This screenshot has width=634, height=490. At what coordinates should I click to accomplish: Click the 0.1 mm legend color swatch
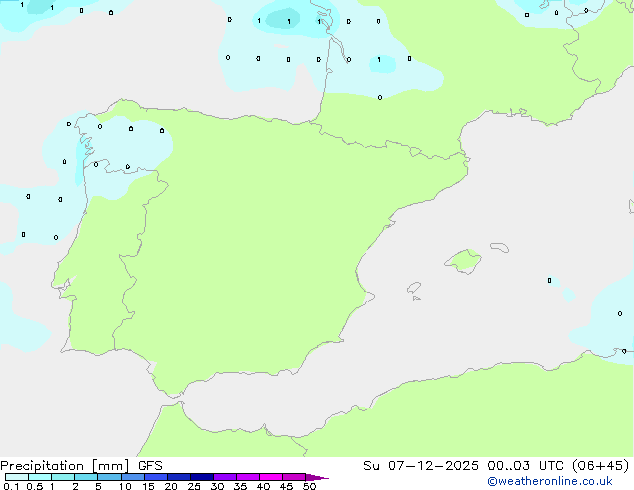[x=17, y=477]
